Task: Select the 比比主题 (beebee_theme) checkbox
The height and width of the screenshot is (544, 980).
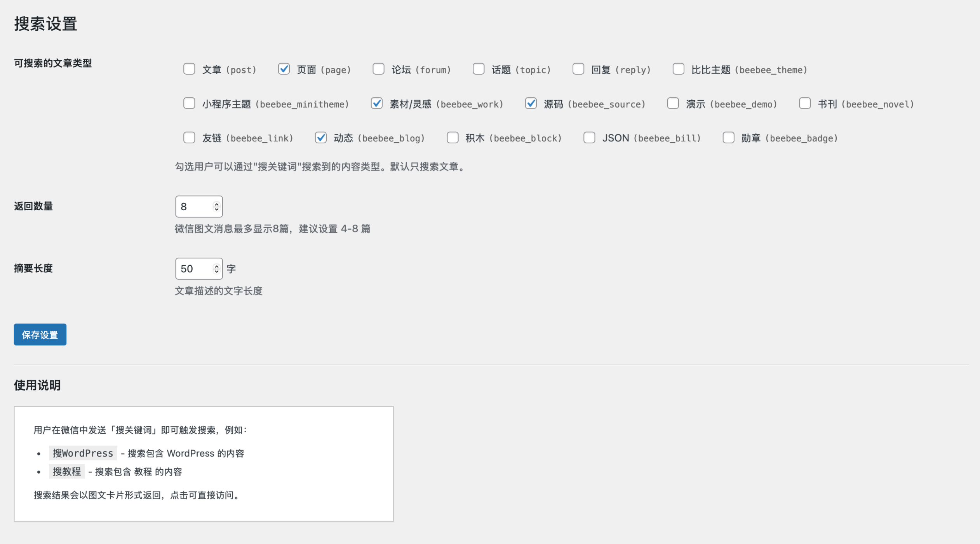Action: (678, 69)
